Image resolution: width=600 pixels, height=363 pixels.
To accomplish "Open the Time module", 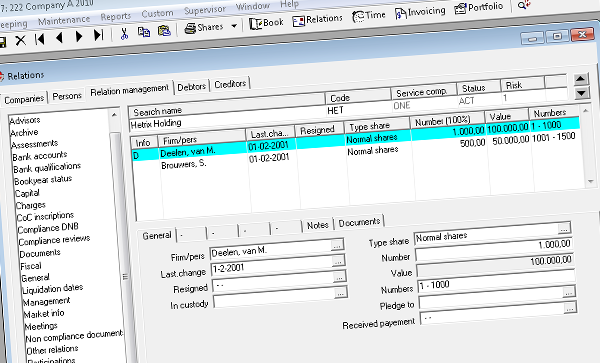I will pyautogui.click(x=368, y=16).
